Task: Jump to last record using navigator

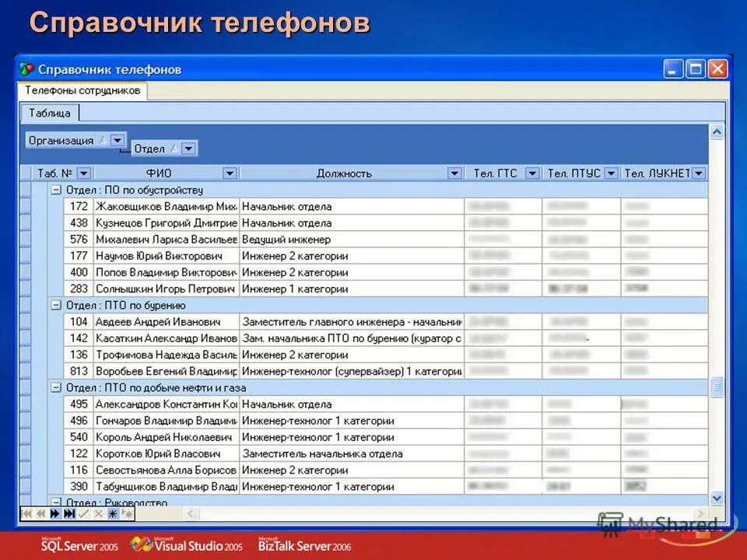Action: pos(68,513)
